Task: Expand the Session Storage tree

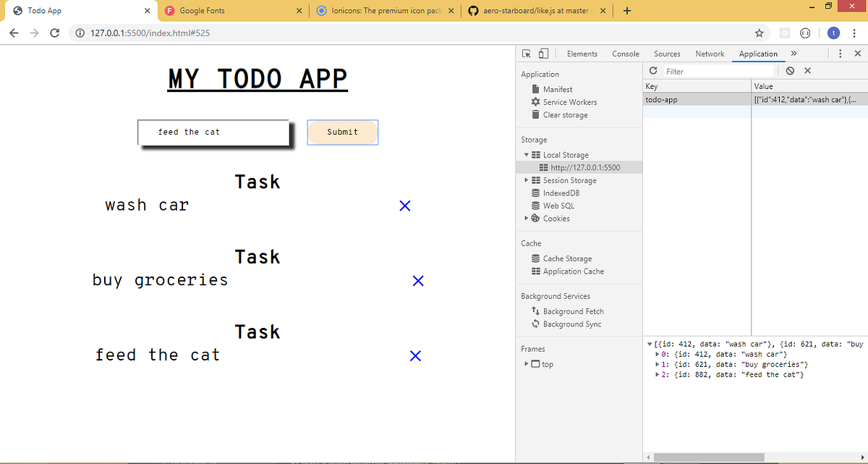Action: [526, 180]
